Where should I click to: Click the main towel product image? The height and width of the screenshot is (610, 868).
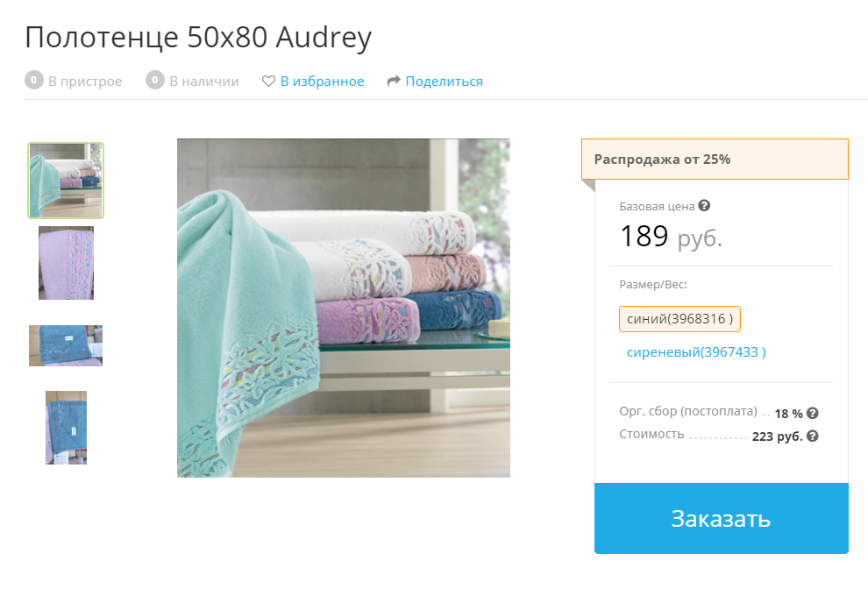(x=343, y=308)
